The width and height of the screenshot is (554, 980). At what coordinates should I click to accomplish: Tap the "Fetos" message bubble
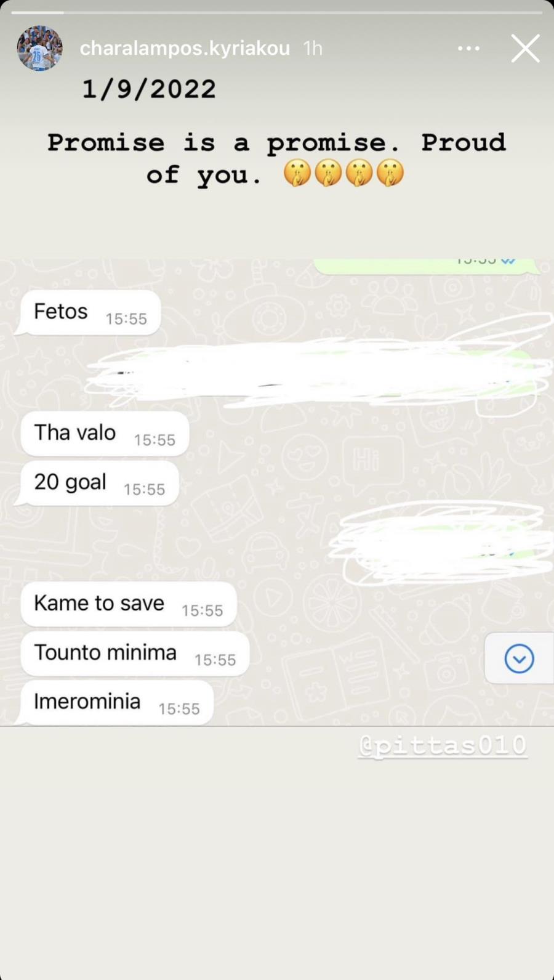coord(90,313)
